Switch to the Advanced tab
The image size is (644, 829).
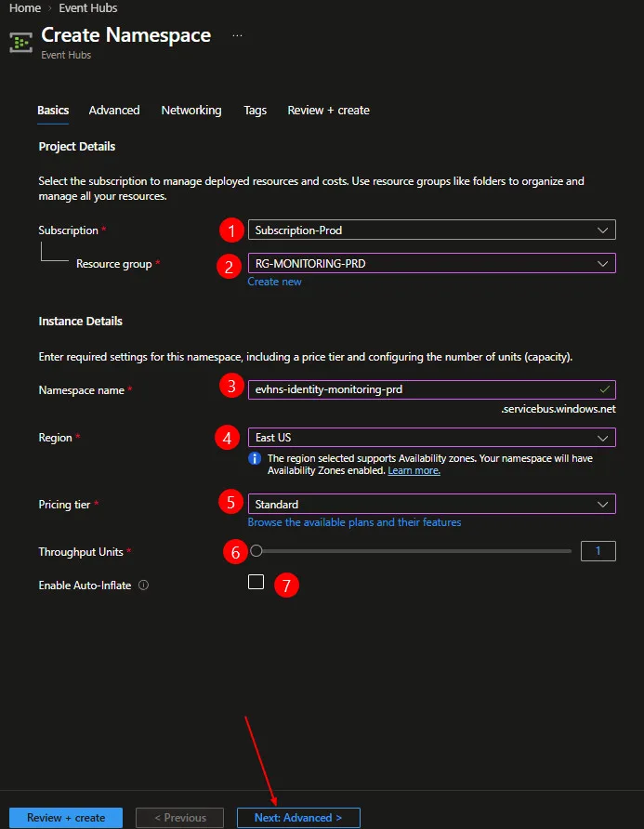click(114, 110)
